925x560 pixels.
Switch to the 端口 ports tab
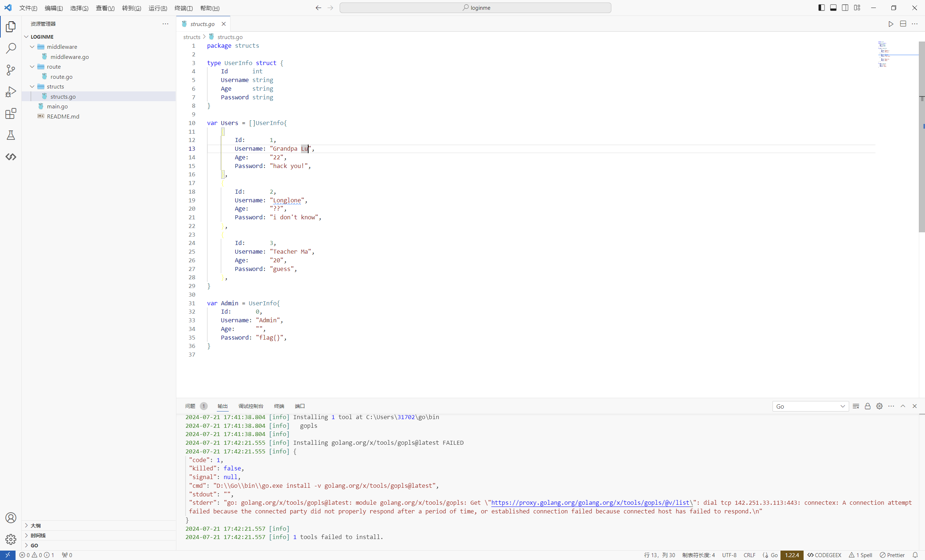coord(300,406)
